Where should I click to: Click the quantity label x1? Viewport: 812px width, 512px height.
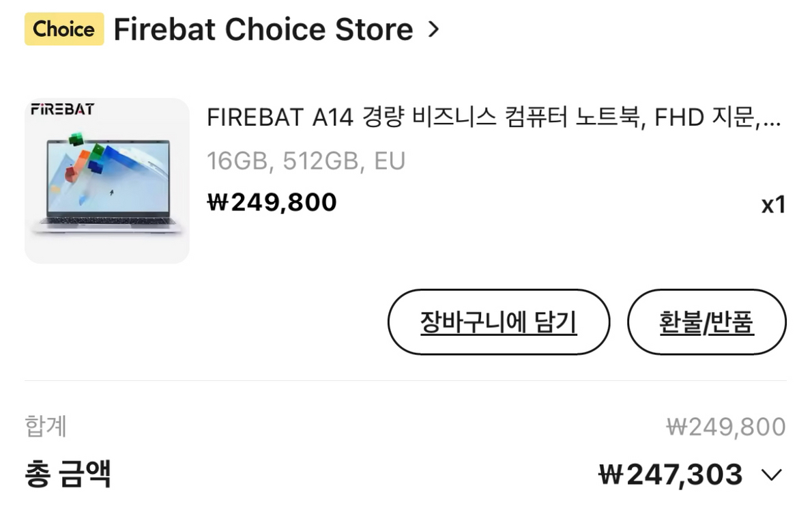click(774, 203)
